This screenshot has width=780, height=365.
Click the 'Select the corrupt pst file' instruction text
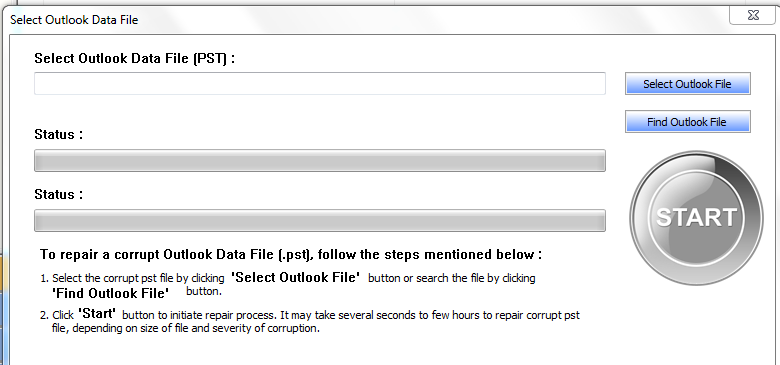pyautogui.click(x=114, y=278)
